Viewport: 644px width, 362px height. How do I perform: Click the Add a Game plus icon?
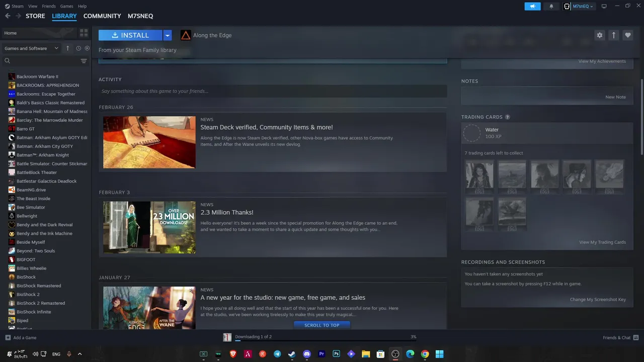[8, 337]
